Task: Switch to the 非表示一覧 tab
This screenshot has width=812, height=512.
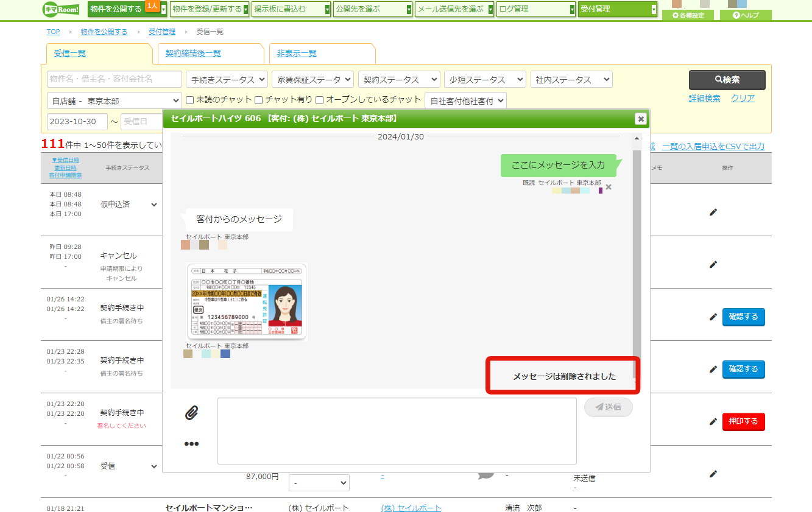Action: coord(297,54)
